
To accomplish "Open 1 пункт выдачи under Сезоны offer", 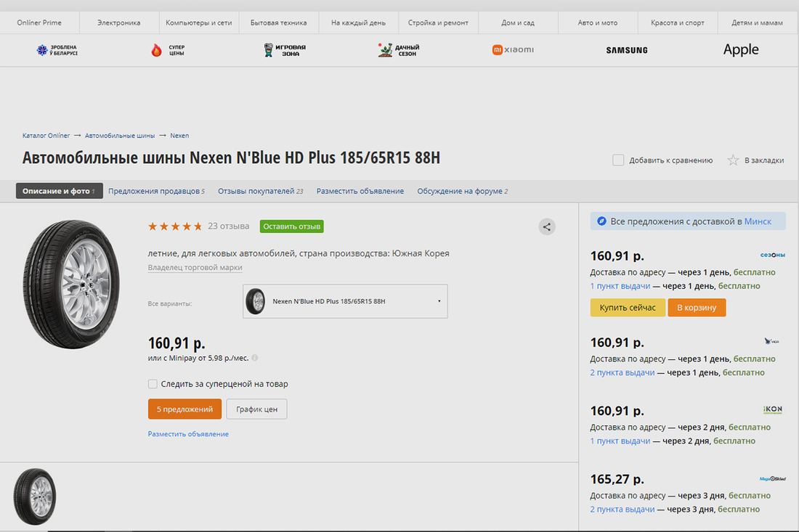I will click(620, 286).
